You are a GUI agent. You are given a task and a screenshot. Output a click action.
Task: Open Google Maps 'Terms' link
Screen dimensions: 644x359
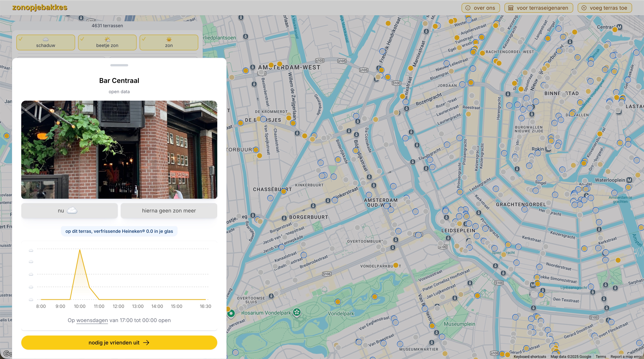[601, 357]
